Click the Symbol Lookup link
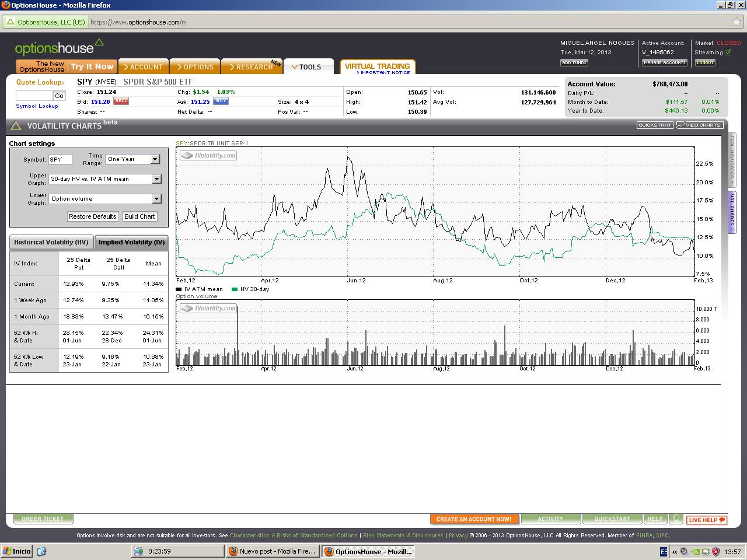747x560 pixels. tap(37, 106)
